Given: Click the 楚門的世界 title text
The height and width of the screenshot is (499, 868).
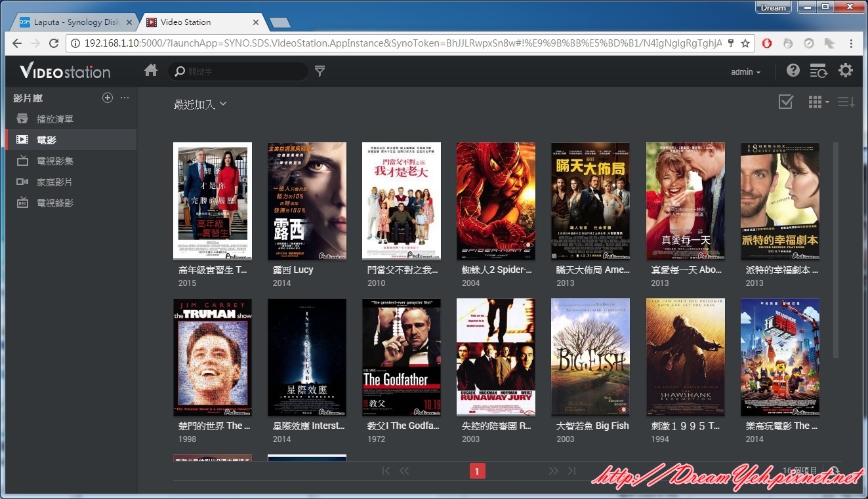Looking at the screenshot, I should (x=215, y=426).
